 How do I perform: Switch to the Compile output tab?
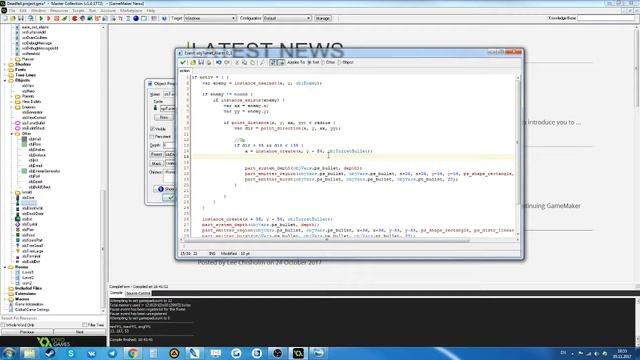tap(116, 293)
